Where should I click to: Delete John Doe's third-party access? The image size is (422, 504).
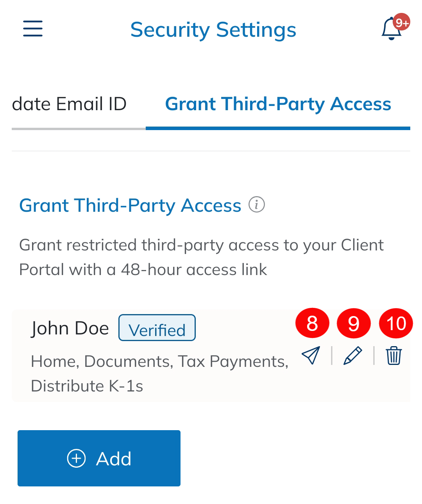[x=393, y=356]
